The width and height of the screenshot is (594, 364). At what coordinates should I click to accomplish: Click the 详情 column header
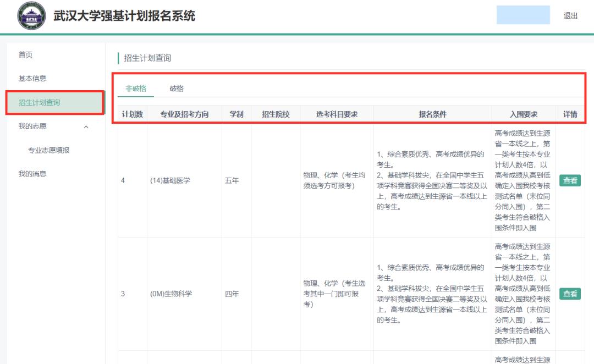pyautogui.click(x=570, y=114)
